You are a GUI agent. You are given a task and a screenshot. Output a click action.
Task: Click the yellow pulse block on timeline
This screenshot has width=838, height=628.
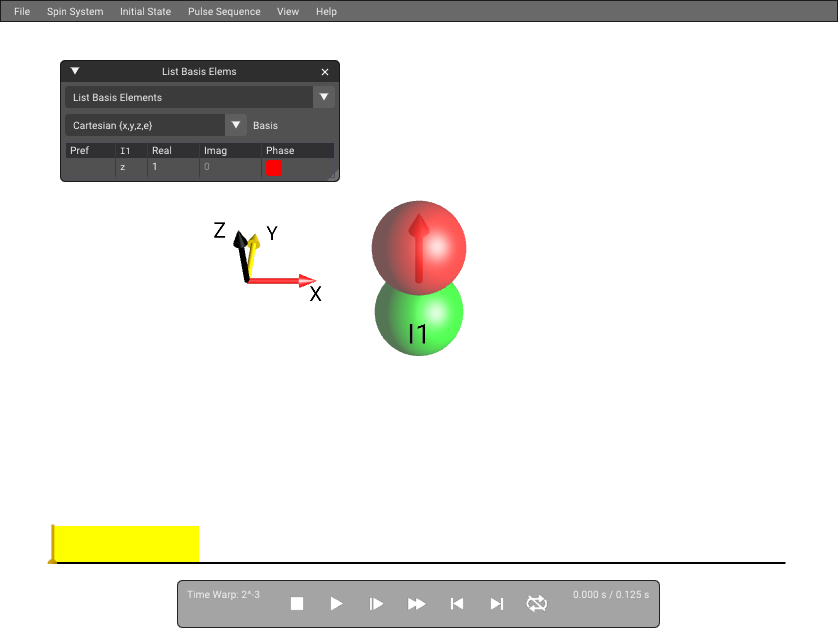126,544
